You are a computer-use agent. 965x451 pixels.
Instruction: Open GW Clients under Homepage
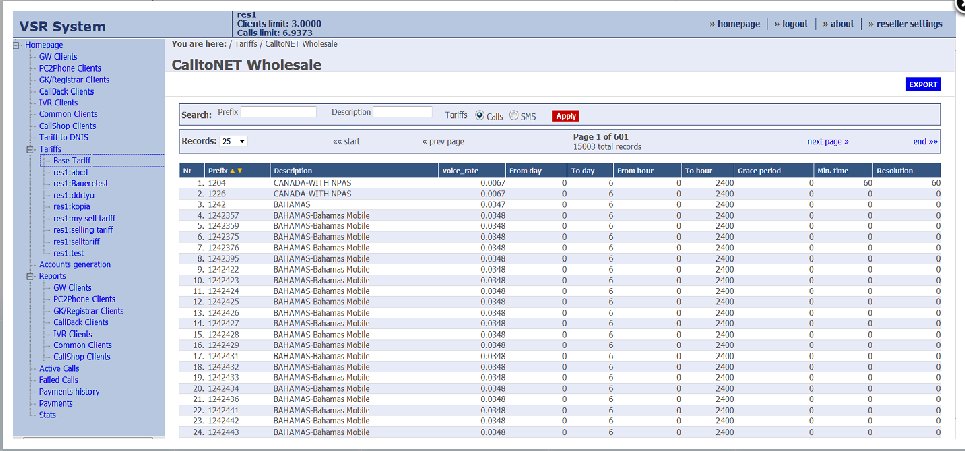[58, 57]
